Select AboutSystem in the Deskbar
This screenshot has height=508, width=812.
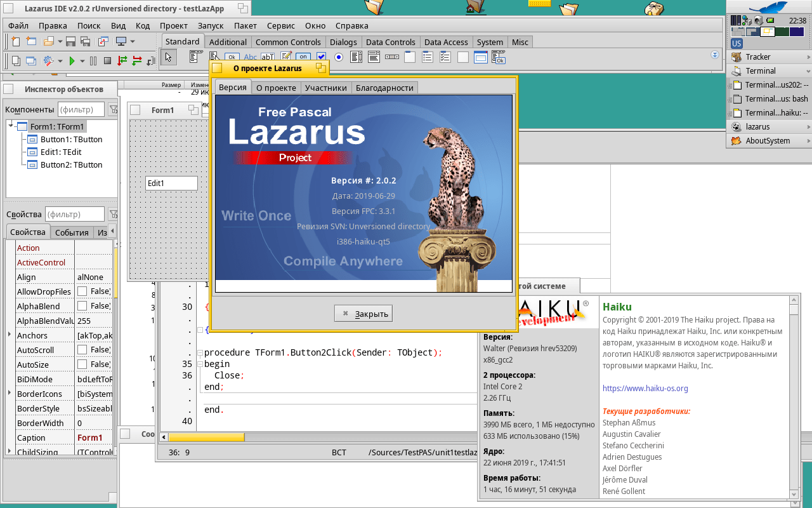coord(769,141)
